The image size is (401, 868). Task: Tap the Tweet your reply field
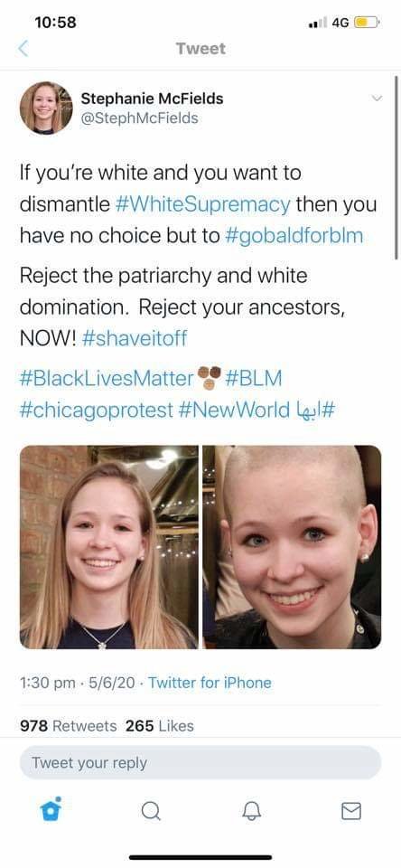pyautogui.click(x=200, y=763)
